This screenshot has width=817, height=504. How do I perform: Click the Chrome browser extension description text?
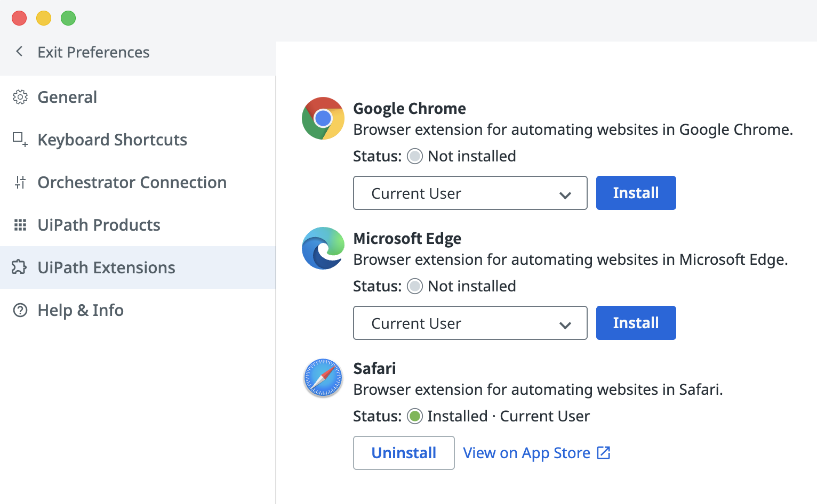[x=573, y=129]
